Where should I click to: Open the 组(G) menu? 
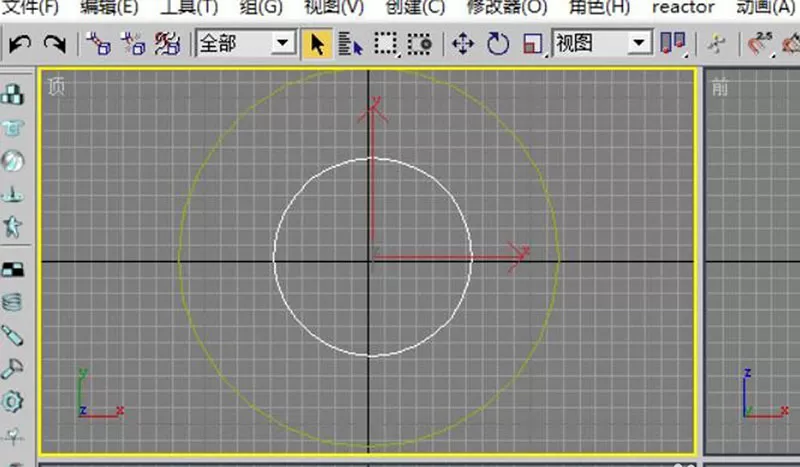pos(261,7)
